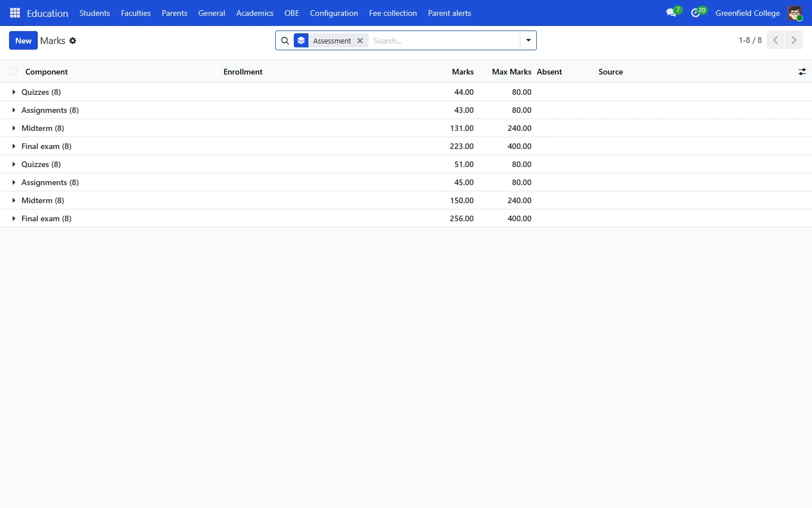Click the Education app title
This screenshot has height=508, width=812.
47,13
